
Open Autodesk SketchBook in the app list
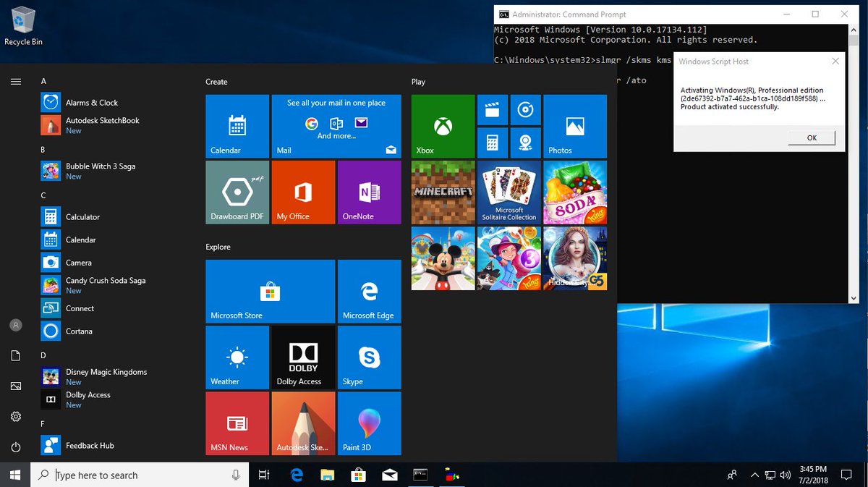116,125
